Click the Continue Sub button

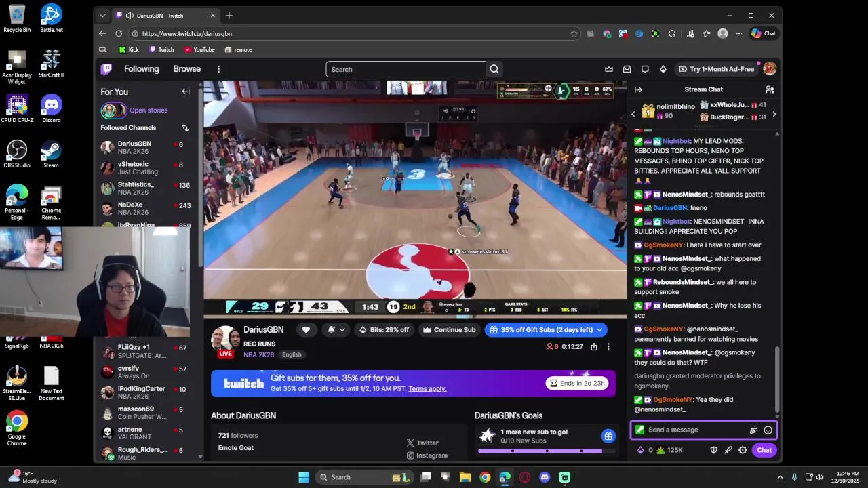450,330
